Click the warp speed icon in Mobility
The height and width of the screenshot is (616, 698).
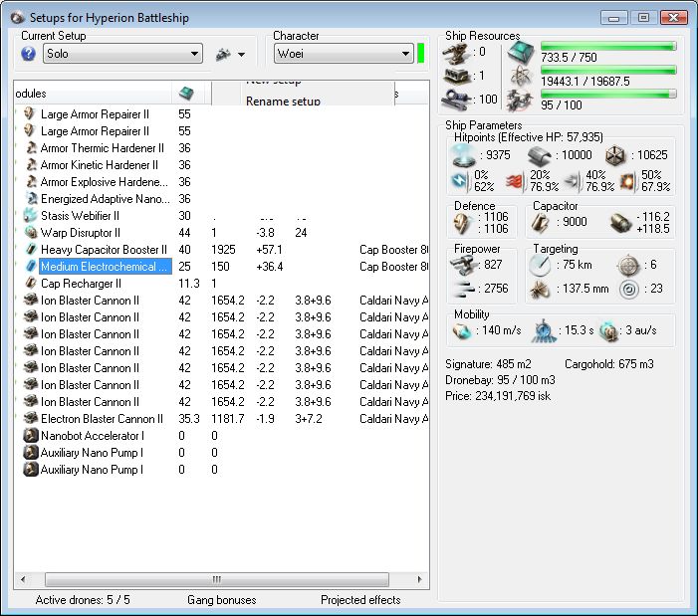coord(609,330)
